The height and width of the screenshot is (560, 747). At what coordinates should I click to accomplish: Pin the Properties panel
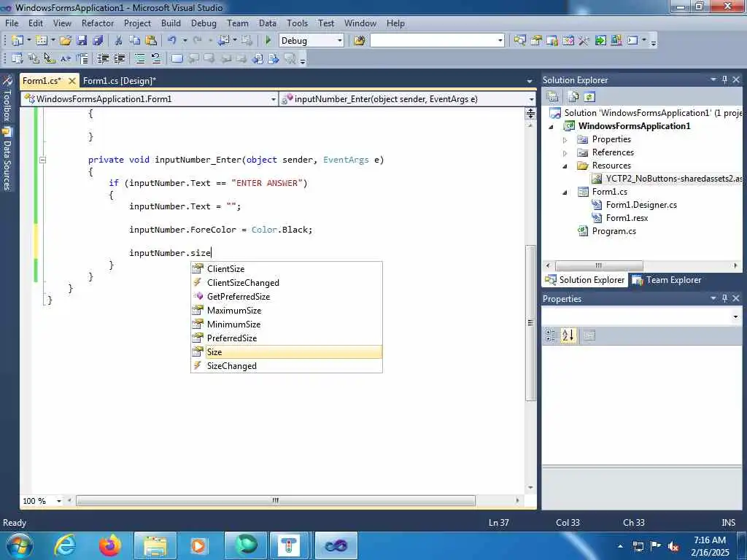click(x=724, y=298)
